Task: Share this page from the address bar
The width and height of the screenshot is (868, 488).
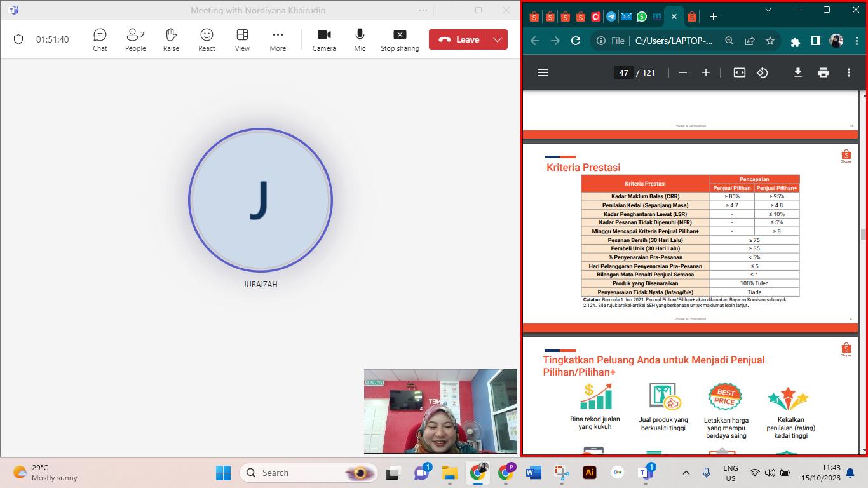Action: 750,41
